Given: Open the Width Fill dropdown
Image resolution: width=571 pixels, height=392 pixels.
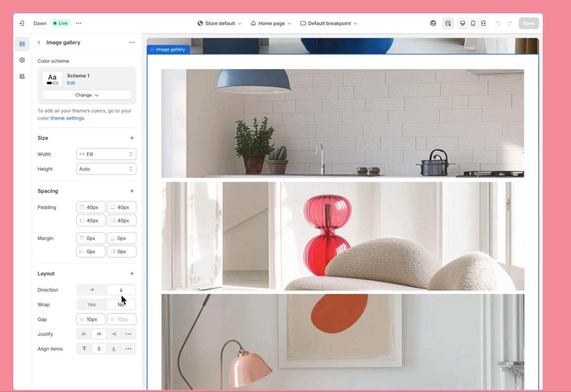Looking at the screenshot, I should [x=106, y=154].
